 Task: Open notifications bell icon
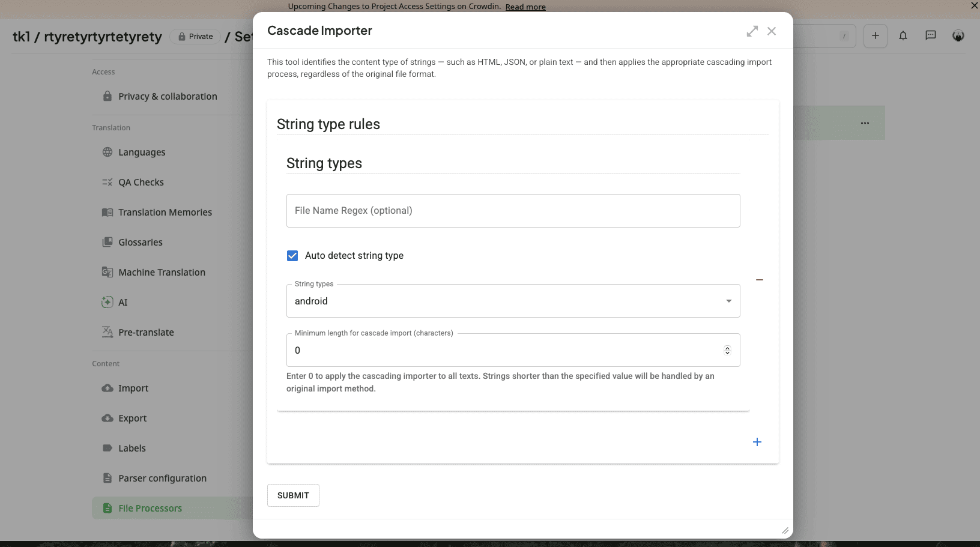tap(903, 36)
